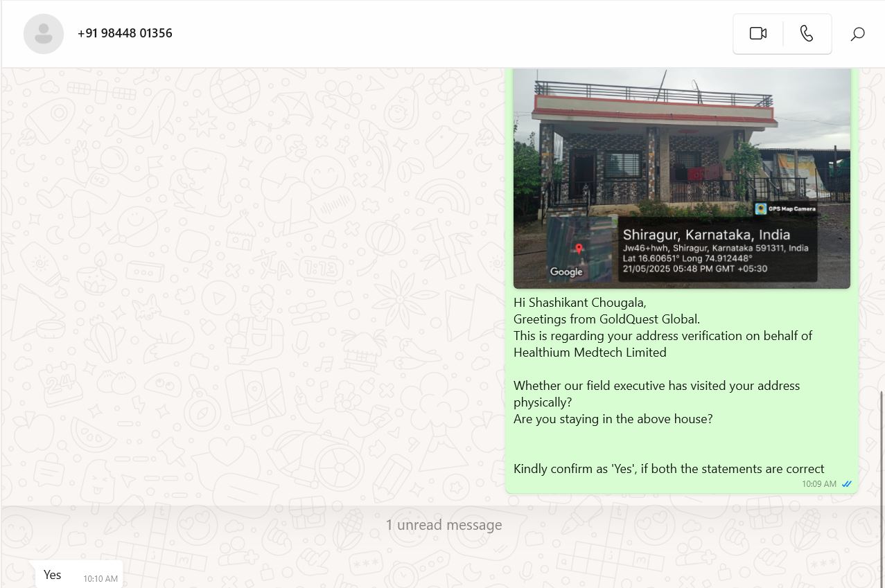Click the Lat 16.60651° Long line in photo
This screenshot has width=885, height=588.
[687, 258]
